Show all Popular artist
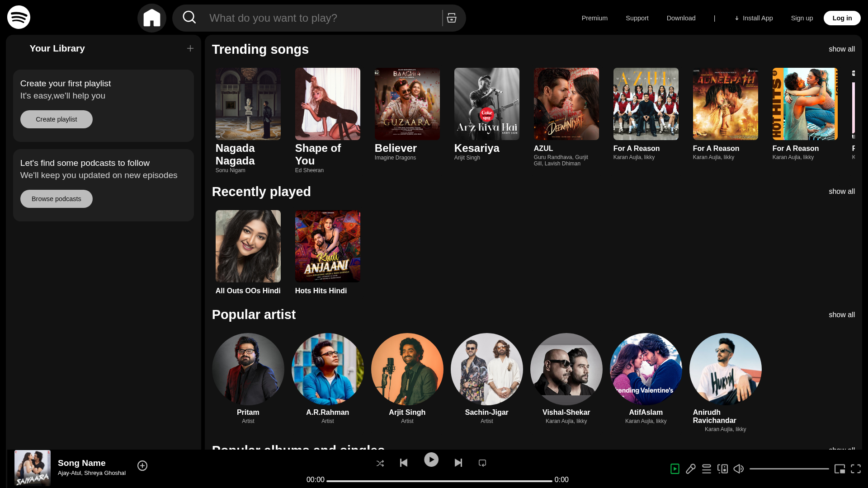 pos(842,314)
